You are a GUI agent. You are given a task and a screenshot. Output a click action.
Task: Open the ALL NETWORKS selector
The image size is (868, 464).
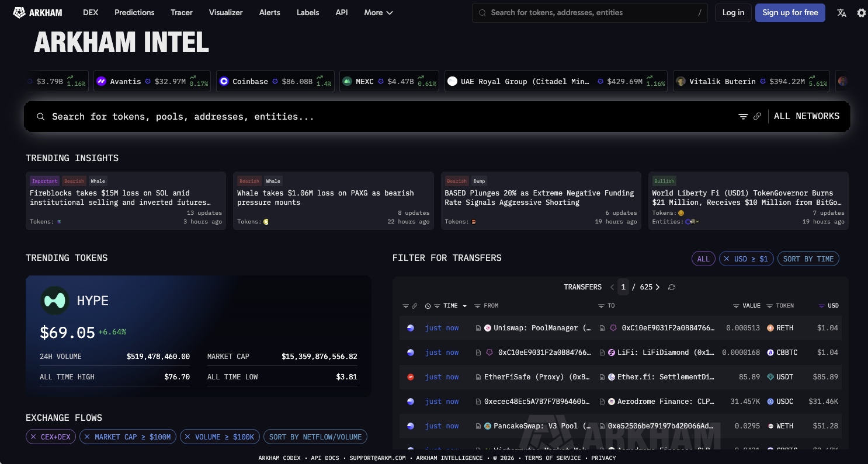pyautogui.click(x=807, y=116)
